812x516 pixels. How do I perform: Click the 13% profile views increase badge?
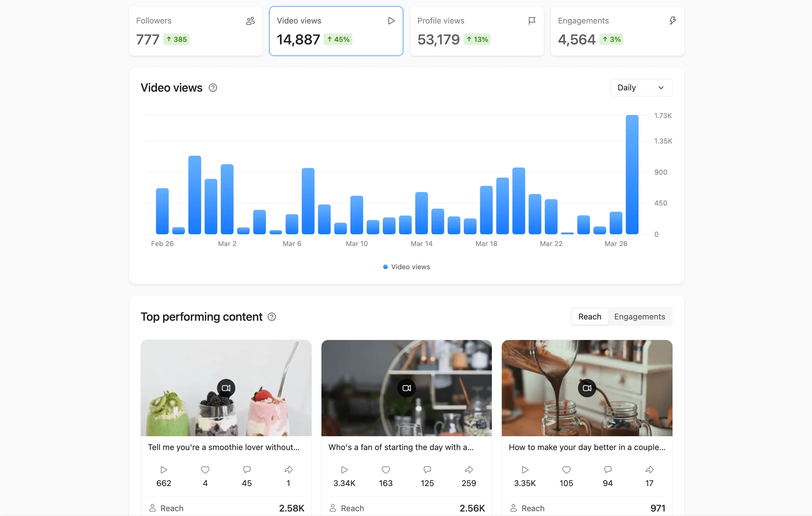coord(477,40)
